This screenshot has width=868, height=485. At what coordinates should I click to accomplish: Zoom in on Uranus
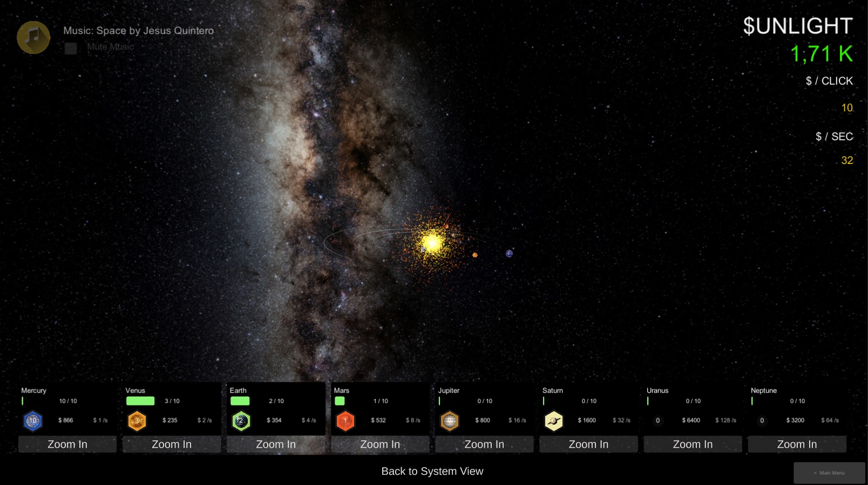tap(693, 445)
